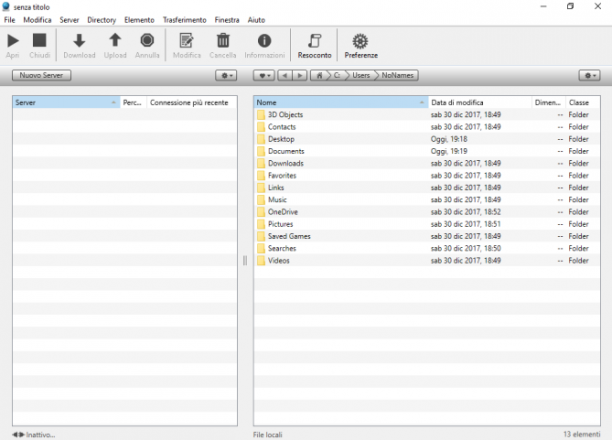Select the Saved Games folder row
The image size is (612, 440).
[427, 236]
